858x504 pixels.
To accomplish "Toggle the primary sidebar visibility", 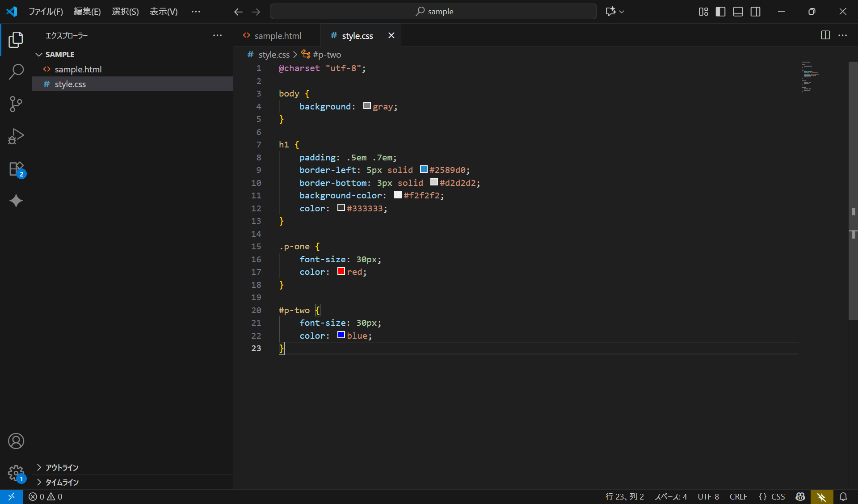I will [720, 12].
